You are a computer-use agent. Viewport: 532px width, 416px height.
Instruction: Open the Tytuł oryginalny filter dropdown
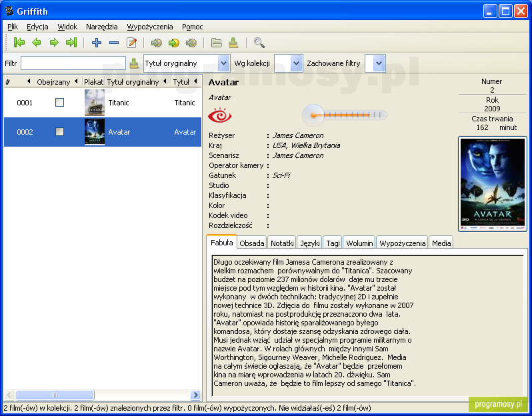187,63
